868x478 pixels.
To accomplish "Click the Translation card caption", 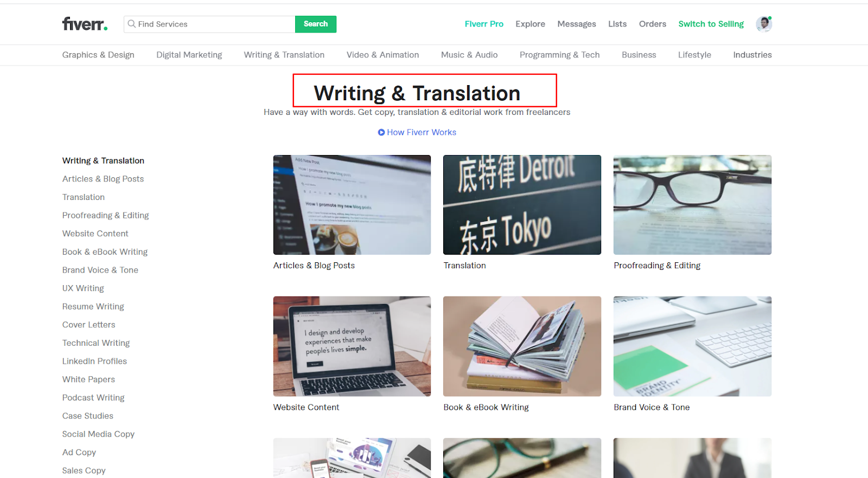I will [x=465, y=266].
